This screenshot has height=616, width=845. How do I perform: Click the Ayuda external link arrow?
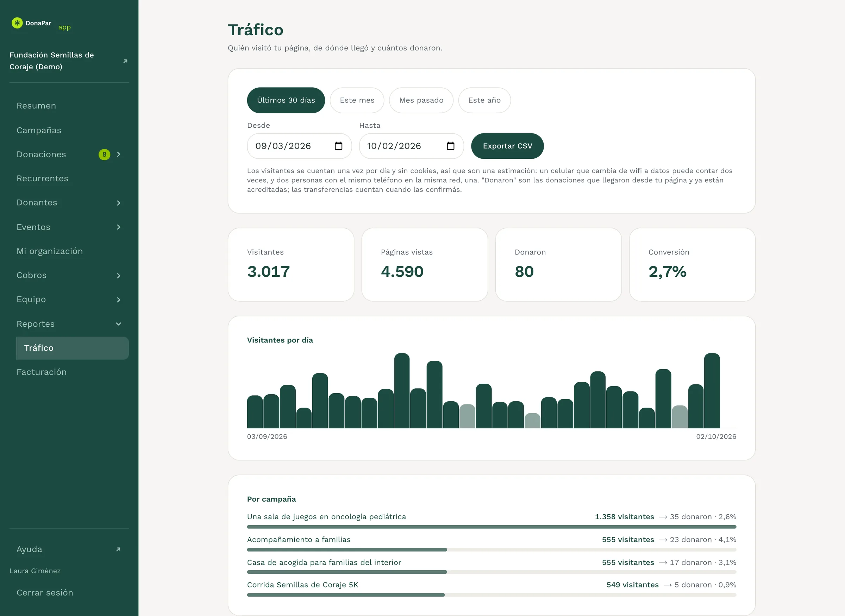coord(118,549)
